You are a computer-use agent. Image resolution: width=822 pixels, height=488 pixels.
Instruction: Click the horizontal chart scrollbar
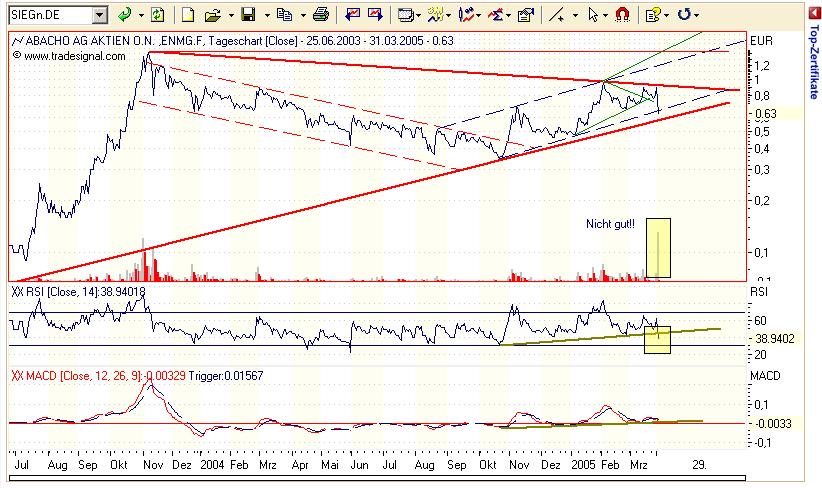pos(377,478)
